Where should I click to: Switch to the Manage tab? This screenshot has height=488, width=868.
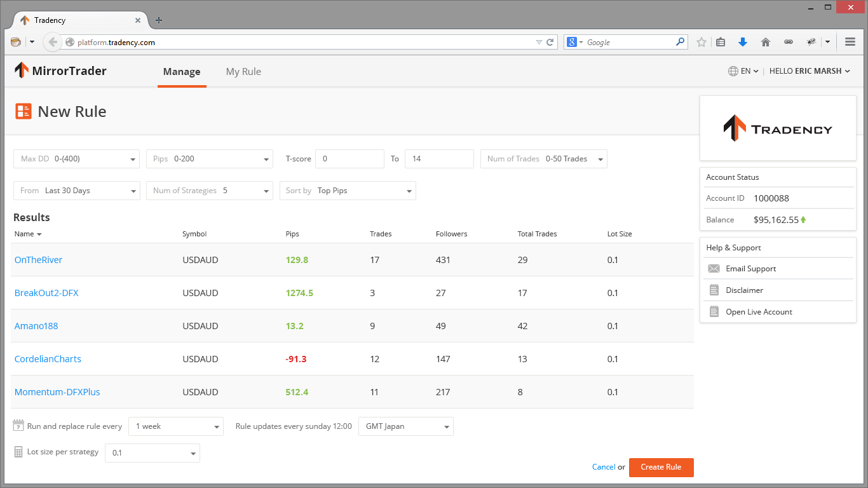[x=182, y=72]
